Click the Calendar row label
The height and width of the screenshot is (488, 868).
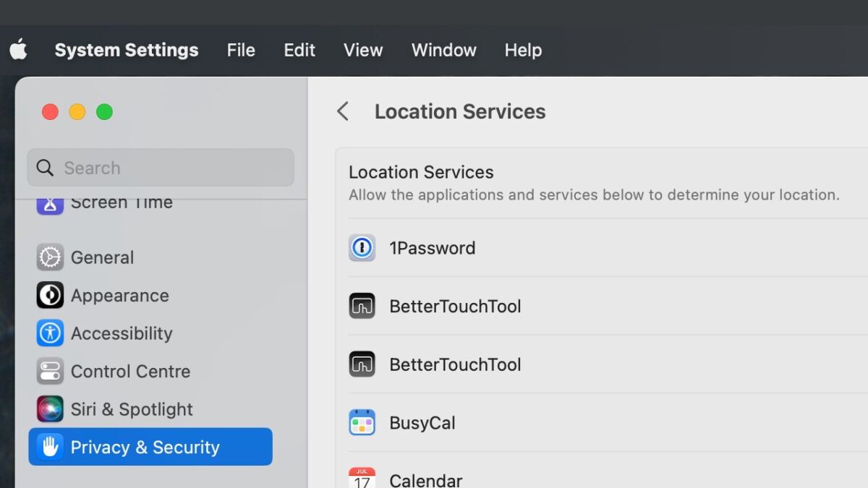click(x=426, y=479)
